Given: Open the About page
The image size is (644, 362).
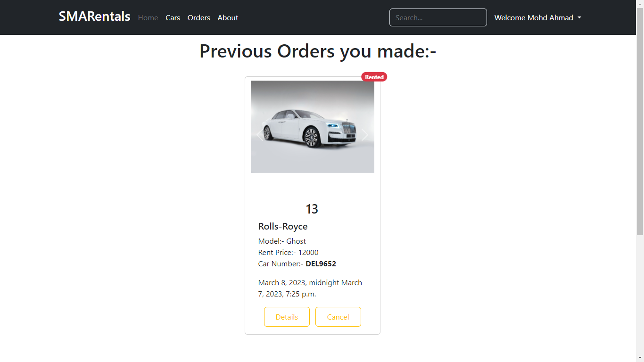Looking at the screenshot, I should click(228, 17).
